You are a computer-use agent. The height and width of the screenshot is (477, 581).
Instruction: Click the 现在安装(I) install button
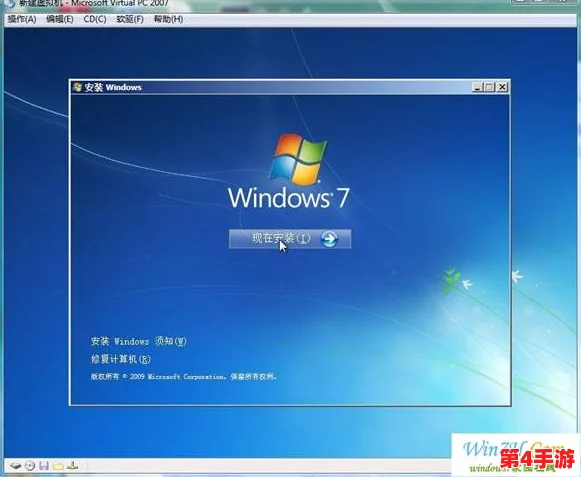point(290,239)
